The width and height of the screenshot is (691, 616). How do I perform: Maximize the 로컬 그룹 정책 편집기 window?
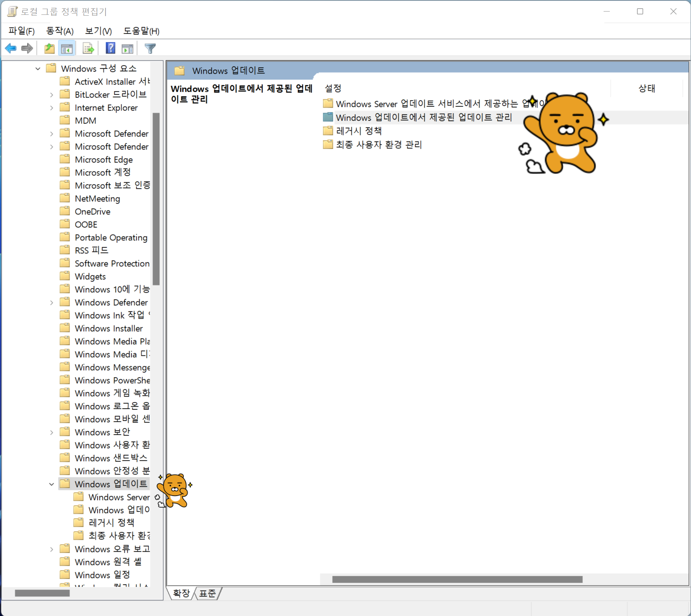(x=640, y=12)
